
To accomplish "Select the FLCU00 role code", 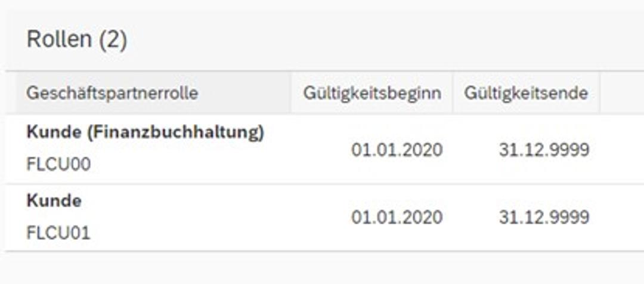I will coord(58,165).
